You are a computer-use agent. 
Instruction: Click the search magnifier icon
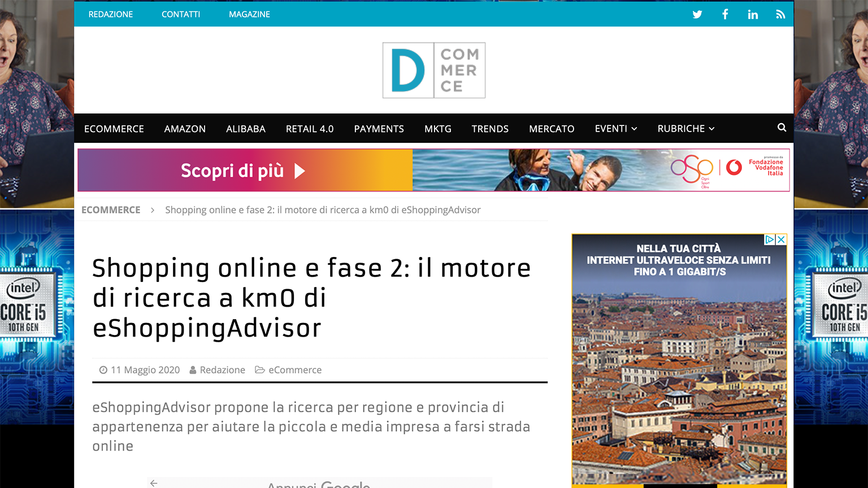click(x=782, y=128)
